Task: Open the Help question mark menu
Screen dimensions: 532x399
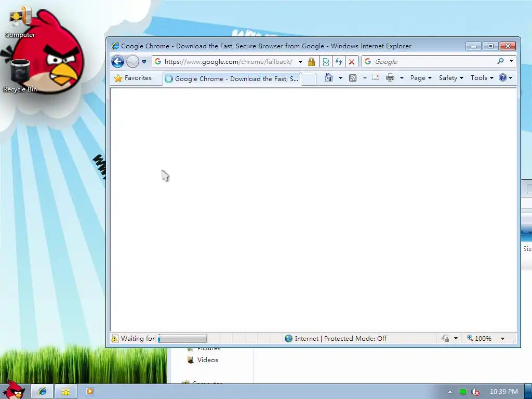Action: pos(506,78)
